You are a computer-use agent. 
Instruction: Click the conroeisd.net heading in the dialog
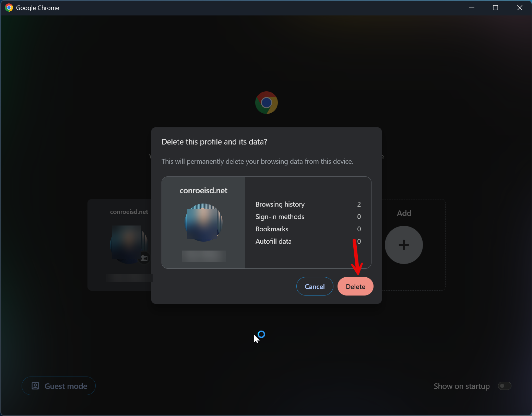pyautogui.click(x=203, y=190)
